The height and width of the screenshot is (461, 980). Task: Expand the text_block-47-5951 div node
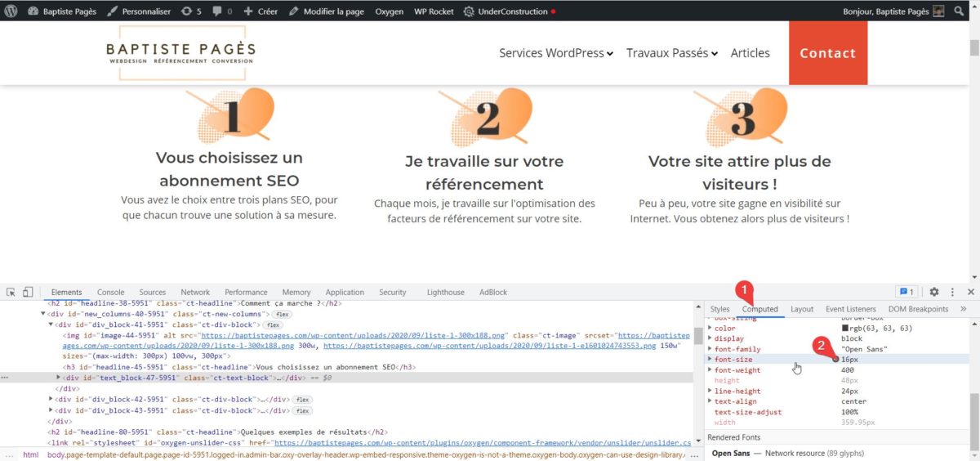coord(58,378)
